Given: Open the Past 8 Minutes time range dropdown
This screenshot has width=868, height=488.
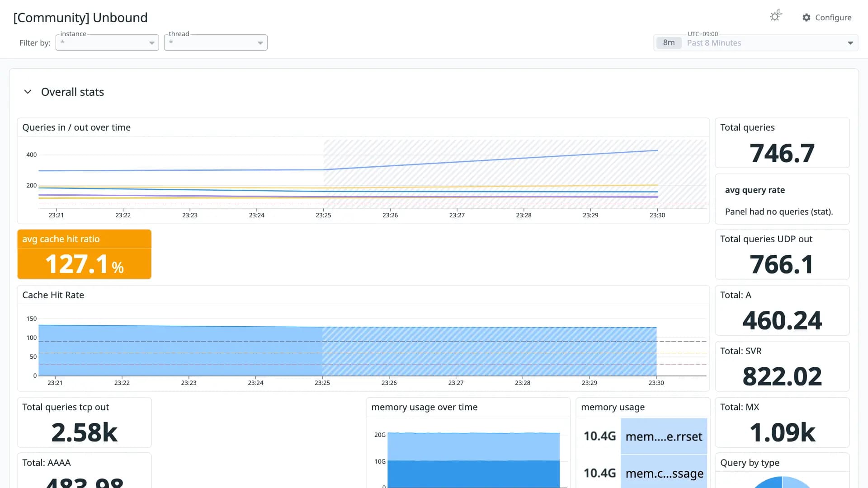Looking at the screenshot, I should pos(755,43).
